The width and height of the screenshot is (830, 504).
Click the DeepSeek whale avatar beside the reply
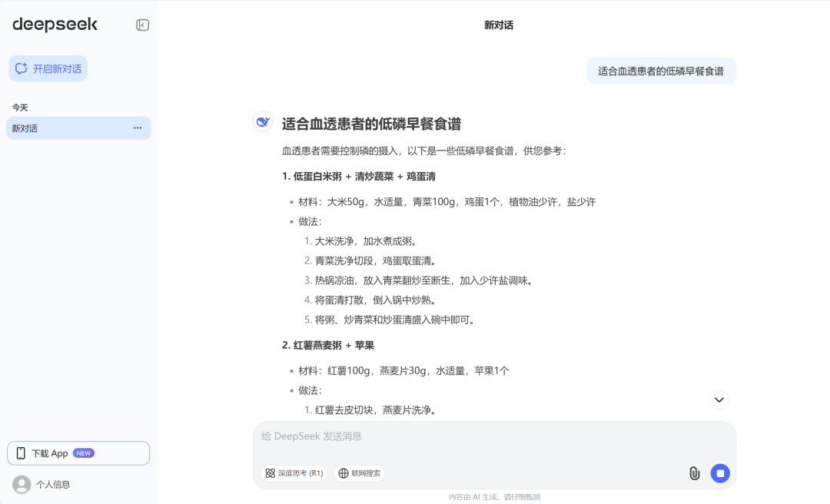tap(263, 121)
